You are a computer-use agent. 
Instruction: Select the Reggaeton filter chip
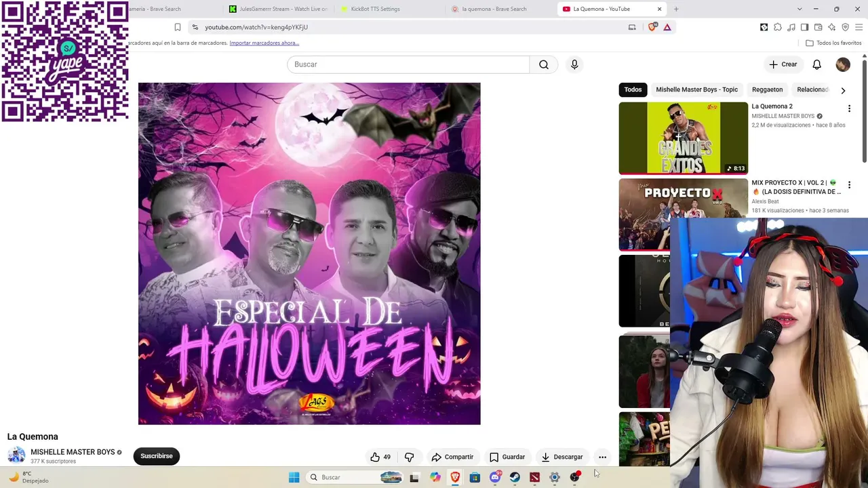pos(767,89)
